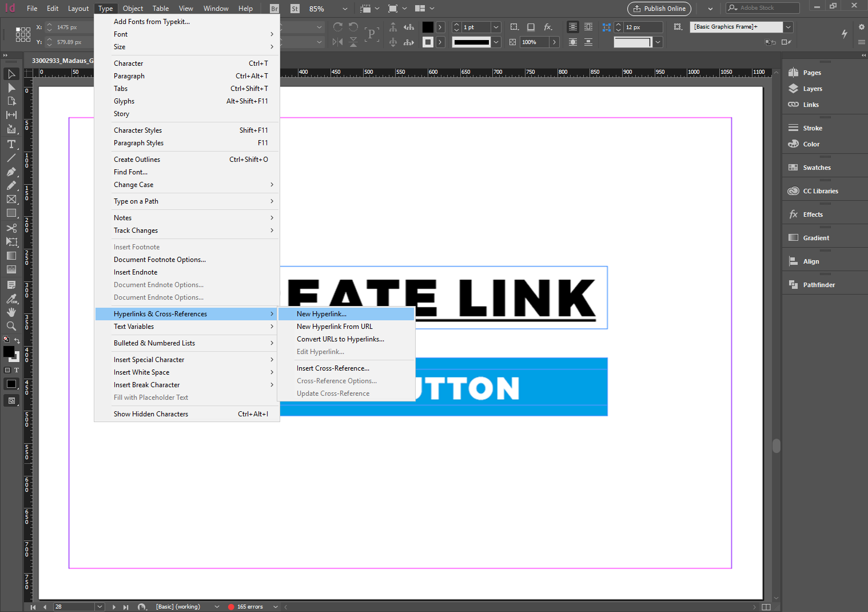Toggle Show Hidden Characters option
Screen dimensions: 868x612
[151, 414]
